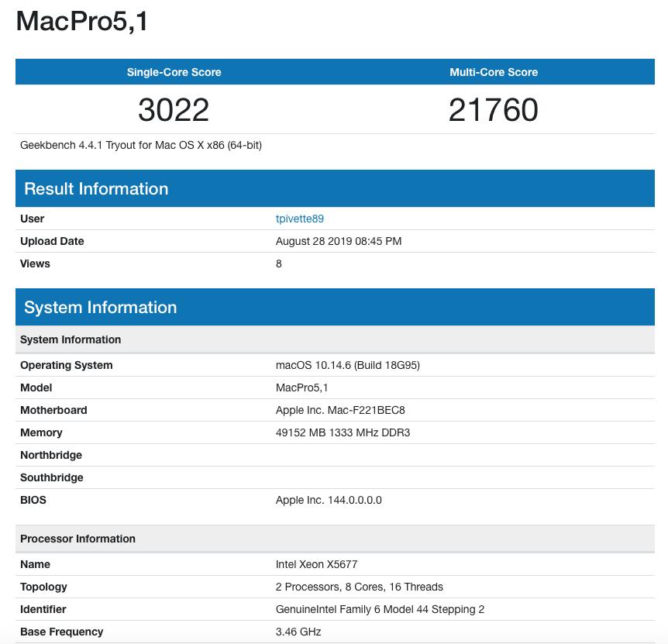Click the BIOS label

click(33, 501)
